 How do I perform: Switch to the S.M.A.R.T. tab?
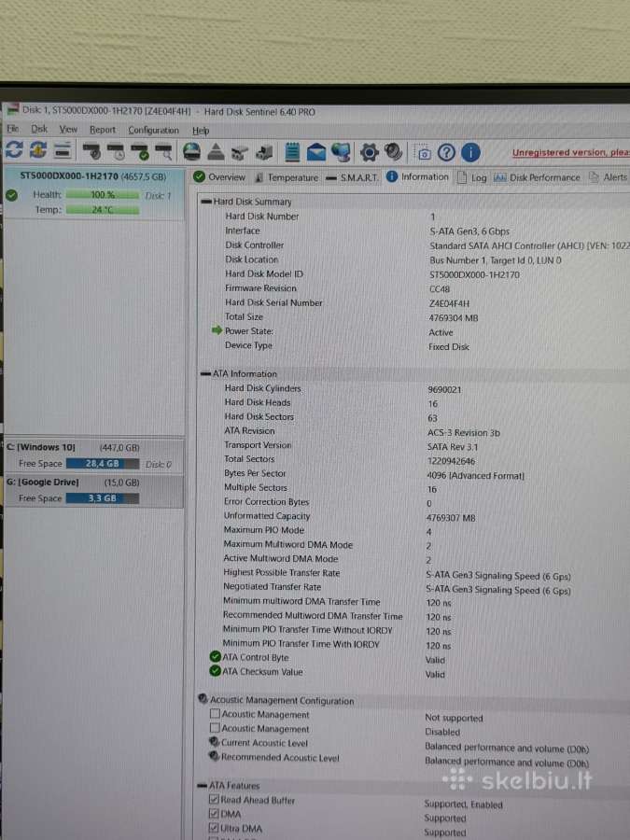[353, 177]
